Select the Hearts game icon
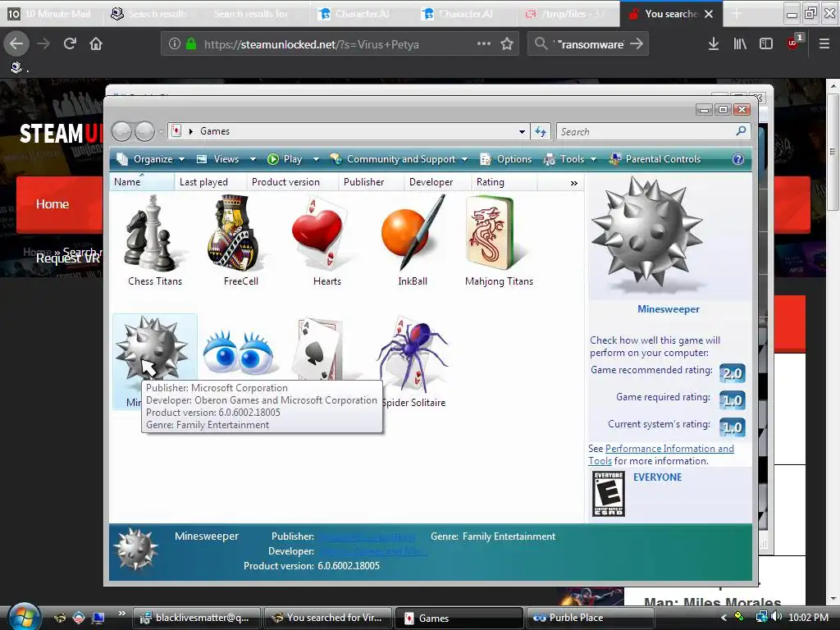Screen dimensions: 840x630 click(320, 232)
